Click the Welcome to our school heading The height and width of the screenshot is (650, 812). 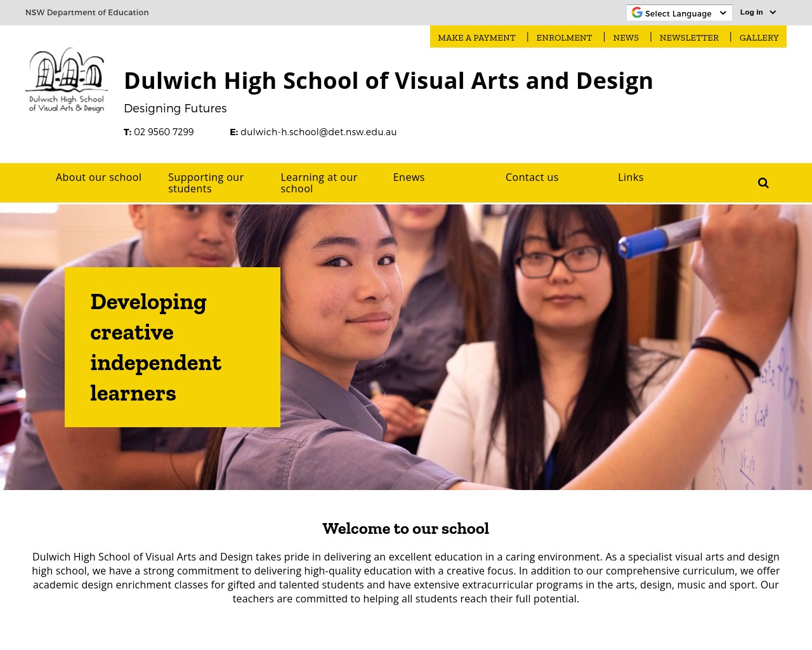(406, 528)
